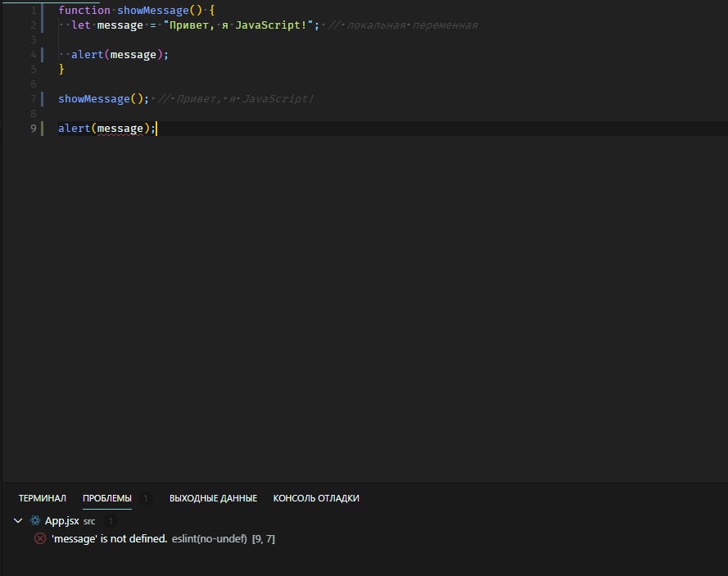
Task: Click the comment локальная переменная
Action: click(403, 25)
